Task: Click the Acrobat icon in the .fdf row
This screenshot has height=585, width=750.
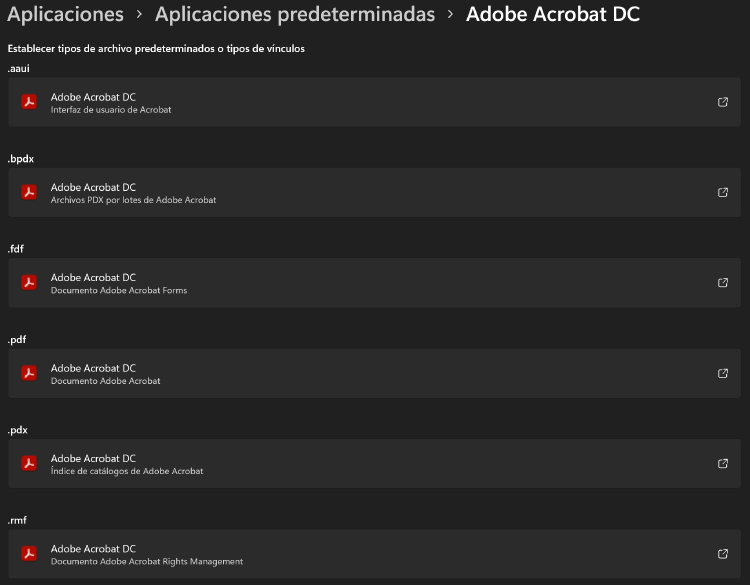Action: [30, 283]
